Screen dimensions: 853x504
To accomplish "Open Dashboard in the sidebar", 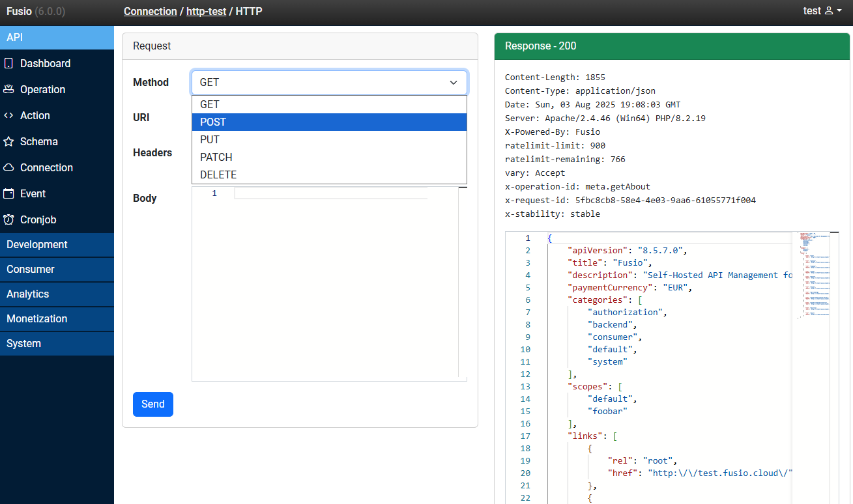I will coord(57,63).
